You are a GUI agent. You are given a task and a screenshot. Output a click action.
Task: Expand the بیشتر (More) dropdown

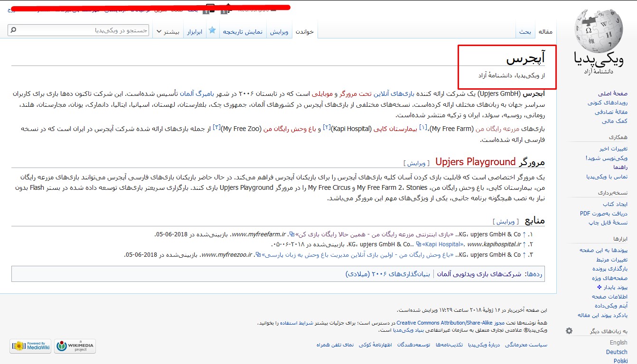pyautogui.click(x=168, y=32)
